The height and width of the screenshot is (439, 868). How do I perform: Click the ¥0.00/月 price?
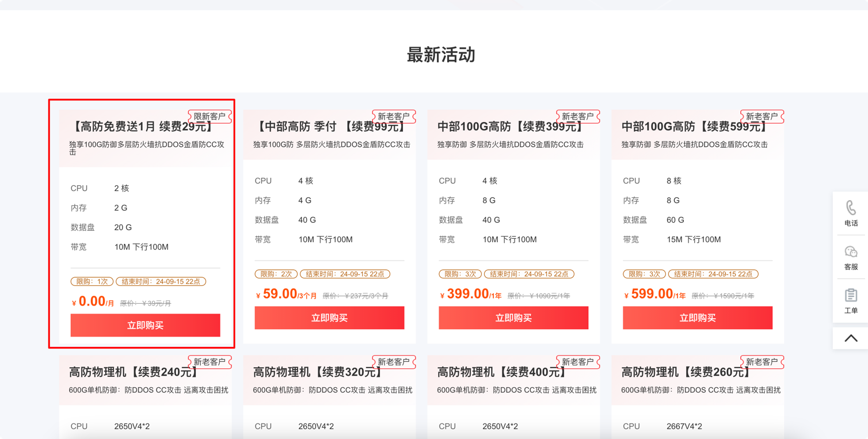pos(93,301)
